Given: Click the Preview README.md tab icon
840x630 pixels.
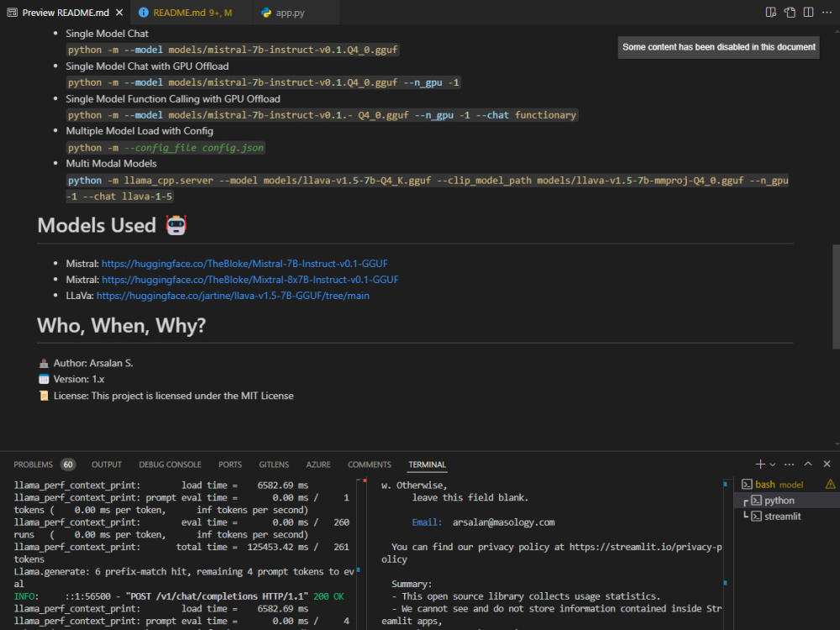Looking at the screenshot, I should pos(13,13).
